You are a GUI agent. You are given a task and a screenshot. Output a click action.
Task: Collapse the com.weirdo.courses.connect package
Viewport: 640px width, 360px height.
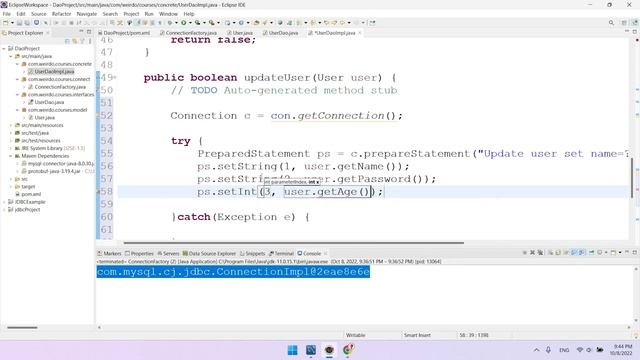coord(18,79)
